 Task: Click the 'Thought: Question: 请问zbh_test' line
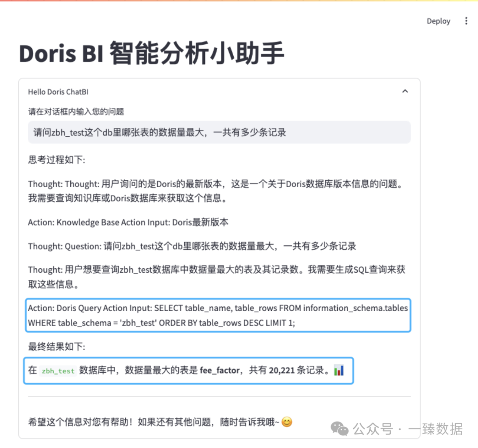pyautogui.click(x=192, y=246)
